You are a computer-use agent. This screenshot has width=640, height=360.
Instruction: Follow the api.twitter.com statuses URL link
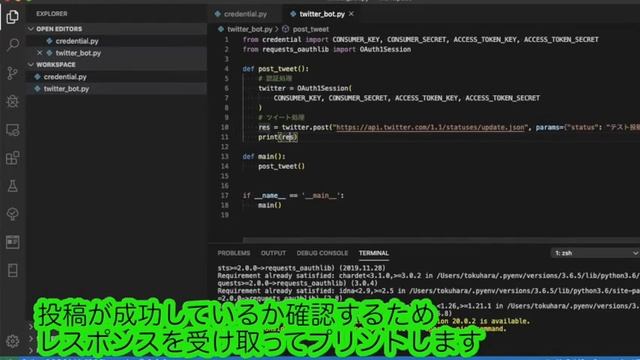pyautogui.click(x=430, y=127)
